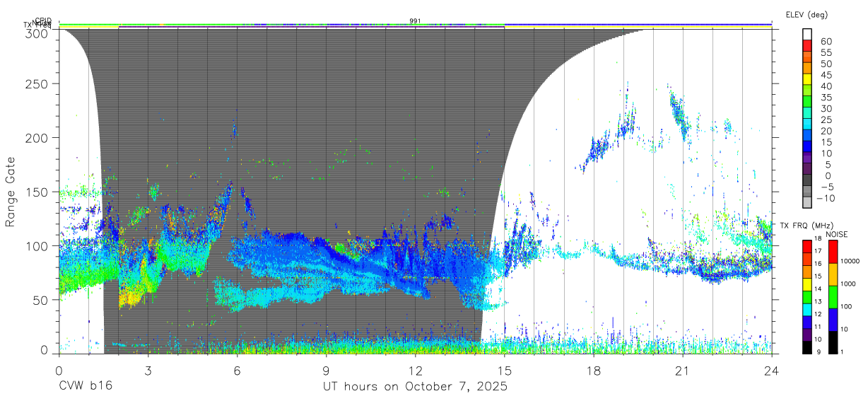868x401 pixels.
Task: Click the 'NOISE' colorbar title
Action: point(836,234)
